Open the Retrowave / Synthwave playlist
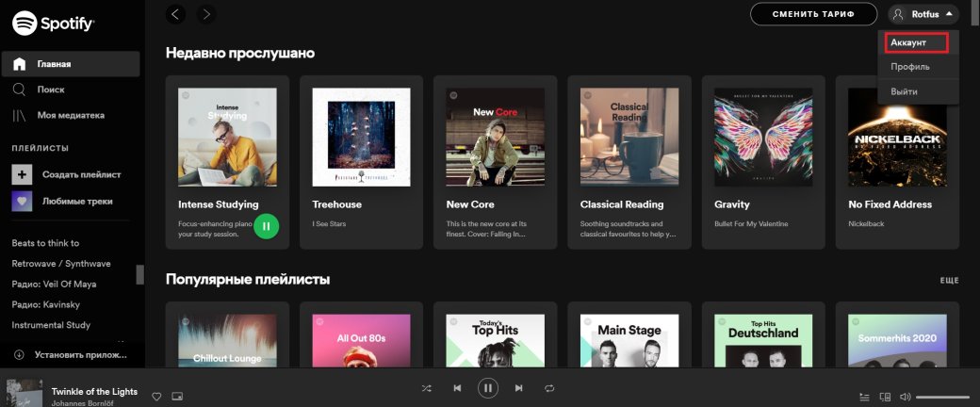The height and width of the screenshot is (407, 980). 61,263
